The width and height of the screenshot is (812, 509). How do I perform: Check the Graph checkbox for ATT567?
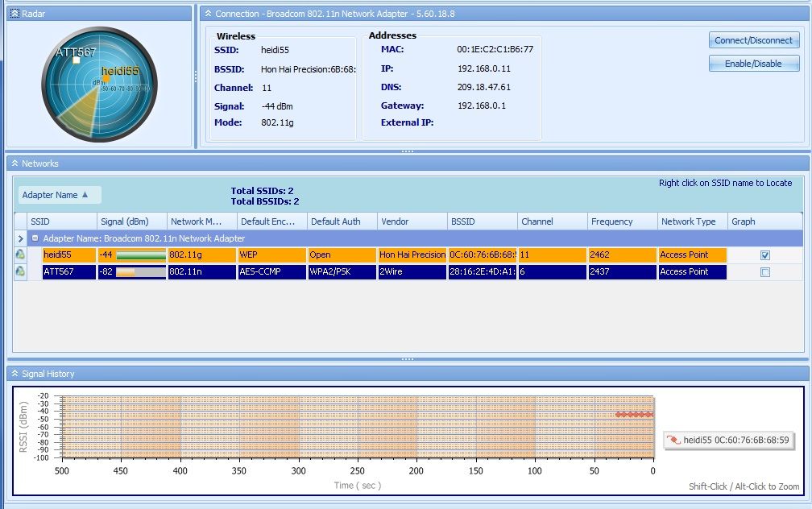click(765, 272)
